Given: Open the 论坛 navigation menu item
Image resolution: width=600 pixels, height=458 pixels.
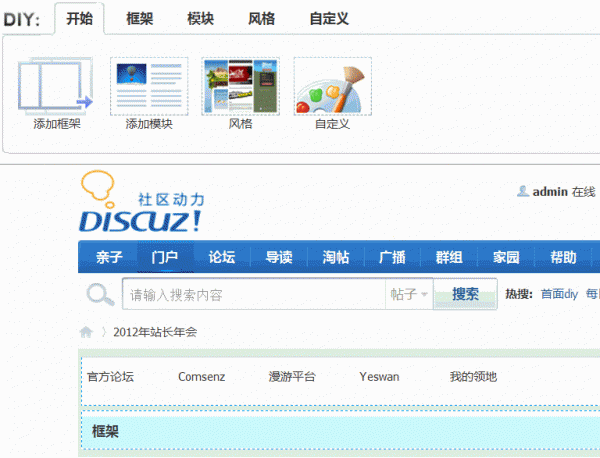Looking at the screenshot, I should tap(221, 257).
